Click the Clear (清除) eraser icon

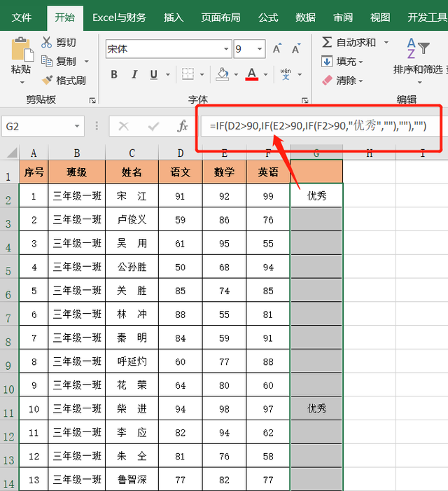coord(327,80)
